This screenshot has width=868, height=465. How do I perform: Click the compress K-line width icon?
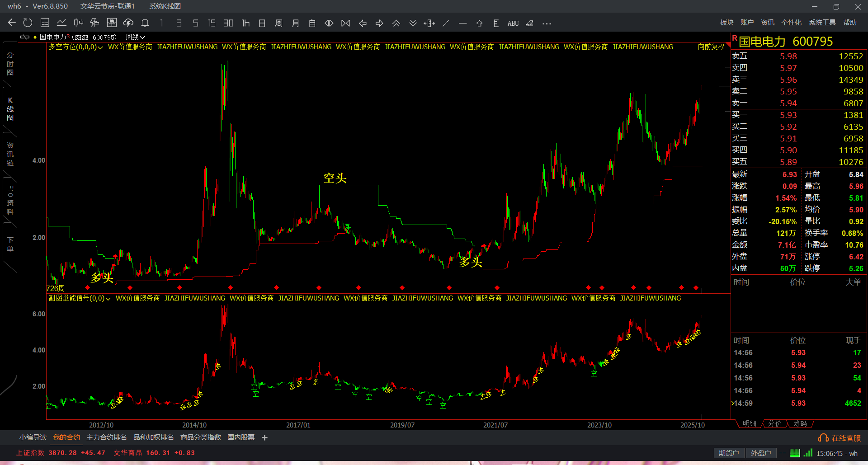(x=346, y=23)
